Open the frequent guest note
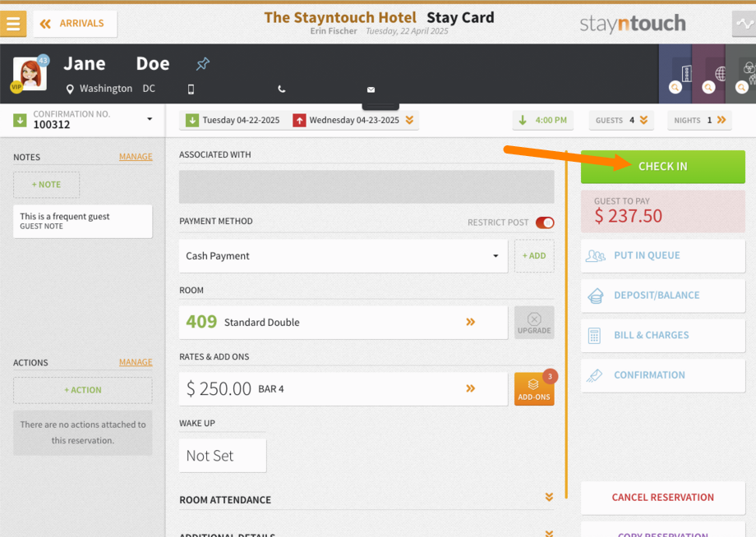 (83, 221)
